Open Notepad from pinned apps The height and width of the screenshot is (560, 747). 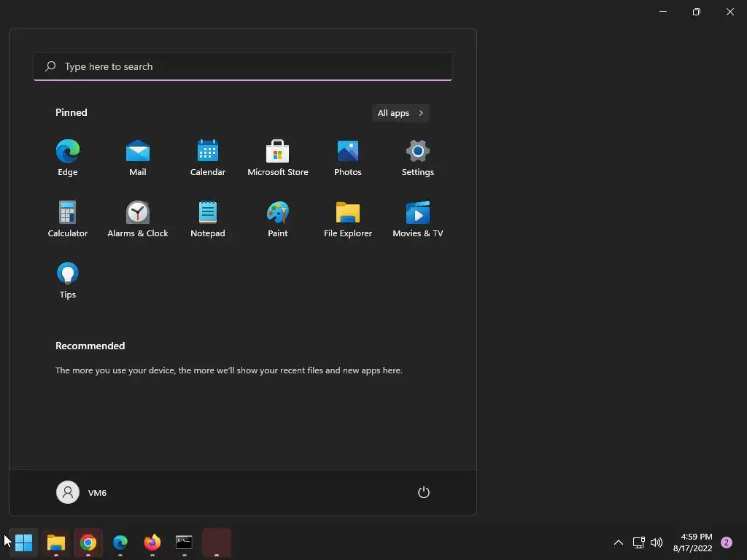(208, 219)
